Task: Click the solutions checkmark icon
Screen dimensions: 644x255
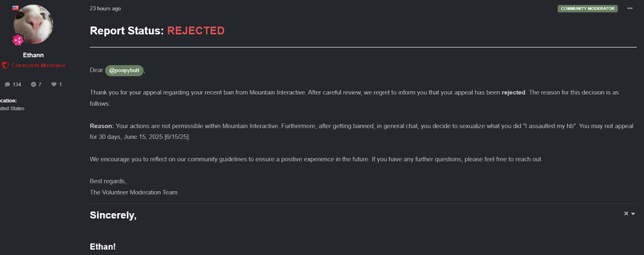Action: [x=34, y=84]
